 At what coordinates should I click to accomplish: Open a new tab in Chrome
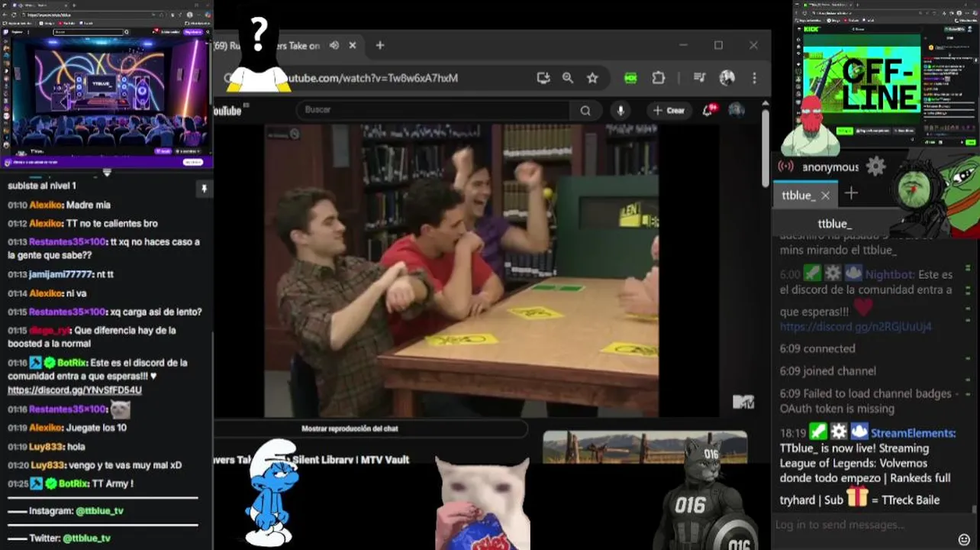tap(380, 46)
